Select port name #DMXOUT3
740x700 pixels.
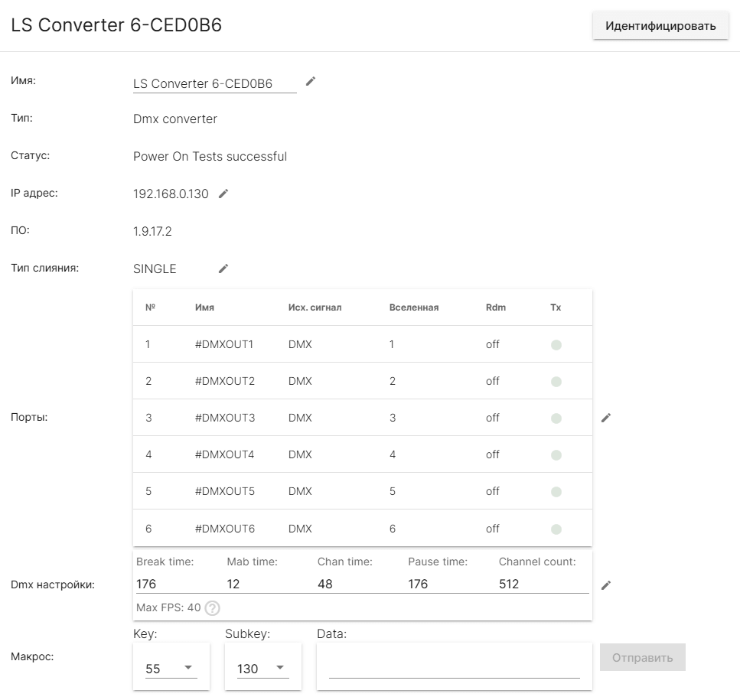click(x=225, y=418)
